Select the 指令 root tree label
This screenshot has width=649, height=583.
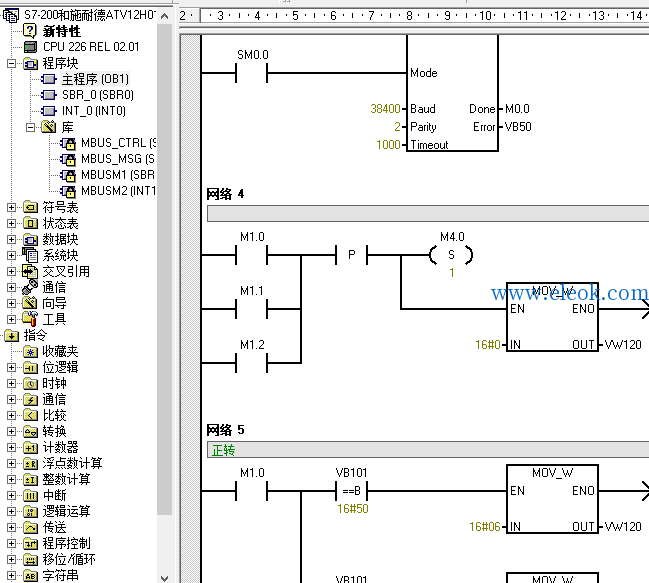coord(35,335)
